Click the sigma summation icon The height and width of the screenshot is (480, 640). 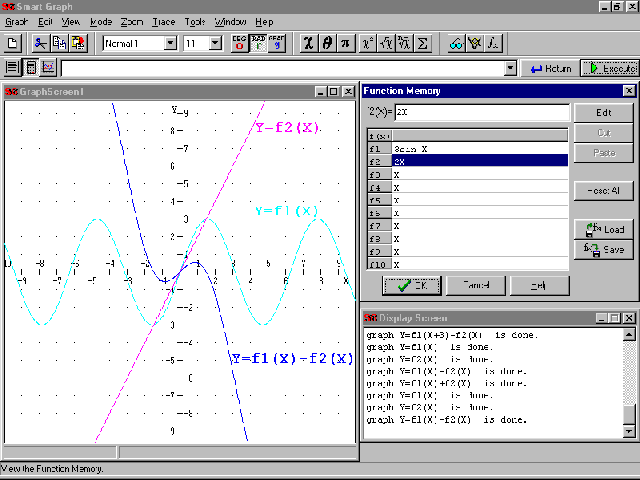422,43
